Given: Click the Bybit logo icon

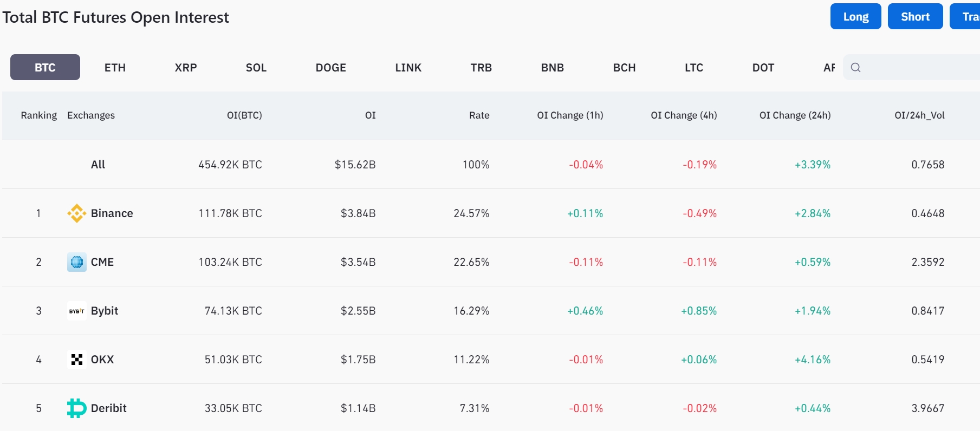Looking at the screenshot, I should click(x=76, y=311).
